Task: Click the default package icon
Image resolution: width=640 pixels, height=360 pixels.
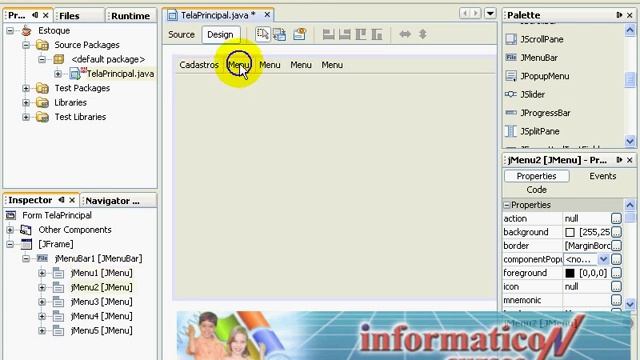Action: [59, 59]
